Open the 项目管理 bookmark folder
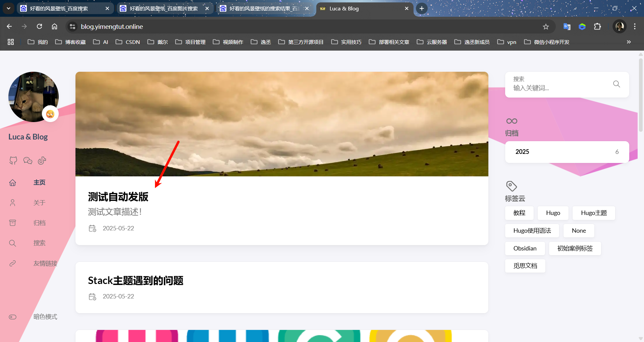The height and width of the screenshot is (342, 644). (x=191, y=42)
